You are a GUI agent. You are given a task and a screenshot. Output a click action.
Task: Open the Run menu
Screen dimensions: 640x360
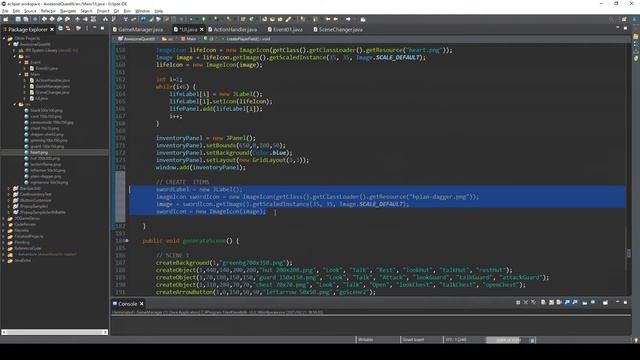pos(127,11)
